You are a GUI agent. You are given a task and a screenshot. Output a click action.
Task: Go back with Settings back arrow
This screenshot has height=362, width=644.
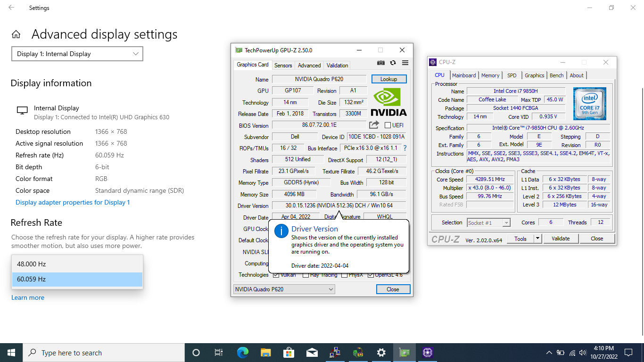(x=11, y=8)
